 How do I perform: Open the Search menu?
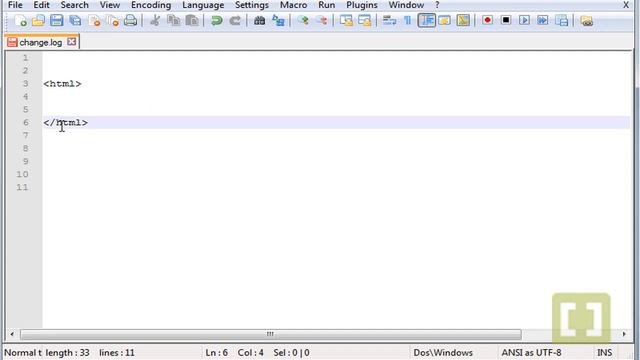pos(74,5)
